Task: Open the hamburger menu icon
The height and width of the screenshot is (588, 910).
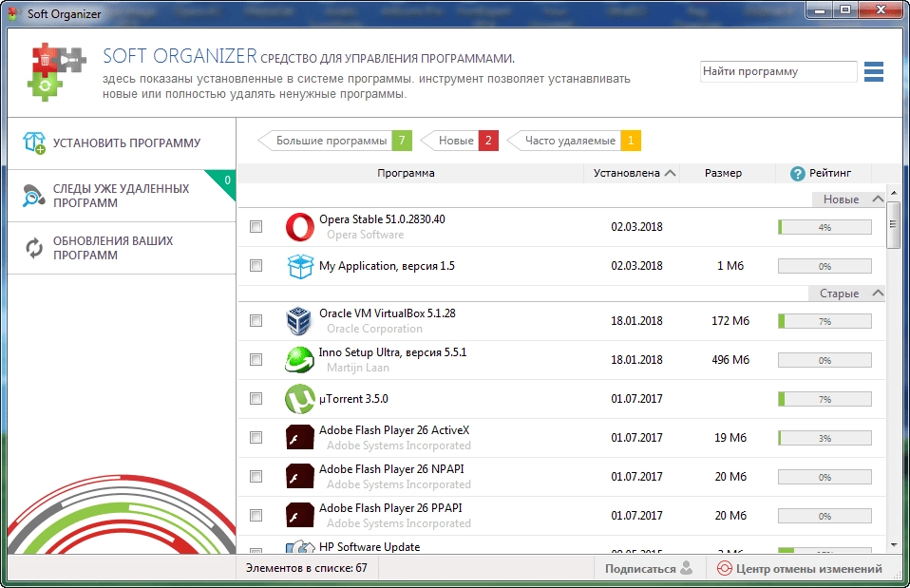Action: point(874,72)
